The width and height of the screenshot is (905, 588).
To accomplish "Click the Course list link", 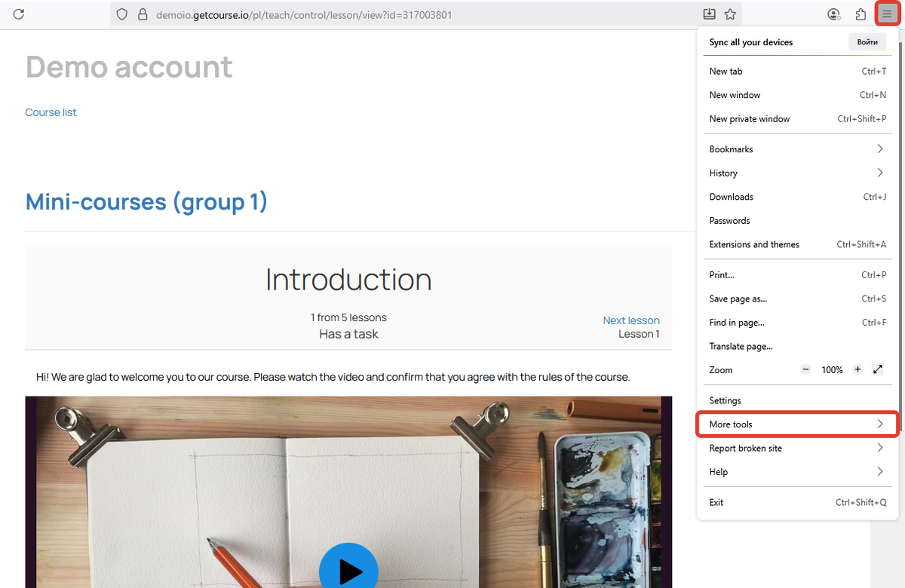I will point(51,112).
